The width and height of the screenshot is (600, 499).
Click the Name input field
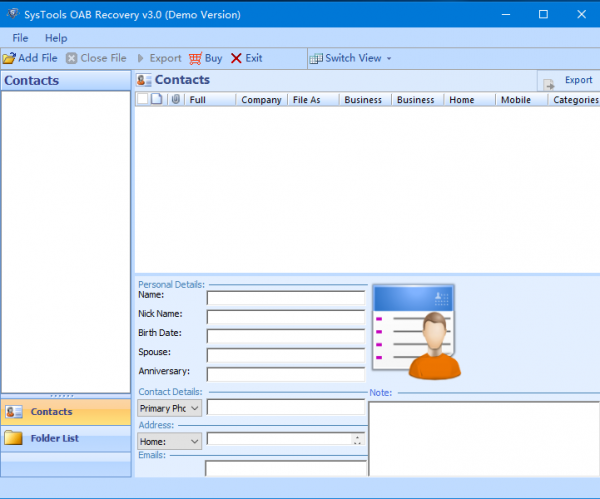coord(285,297)
